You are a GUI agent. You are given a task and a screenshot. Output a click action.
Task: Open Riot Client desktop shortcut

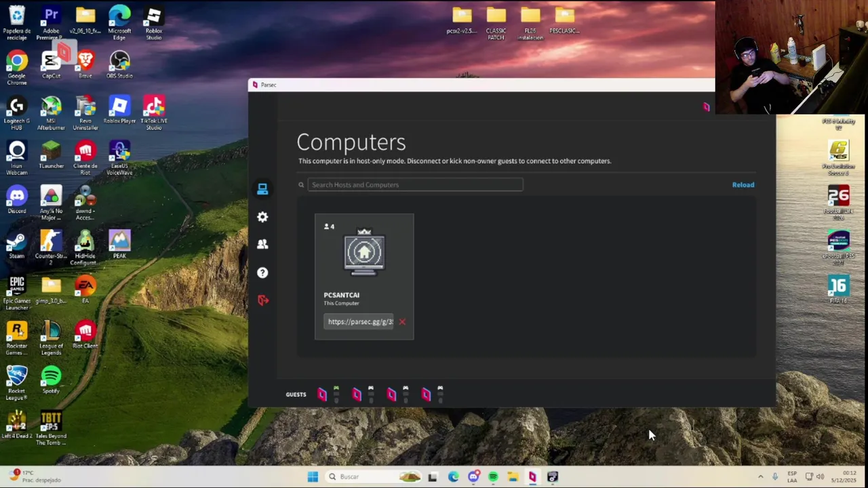85,335
